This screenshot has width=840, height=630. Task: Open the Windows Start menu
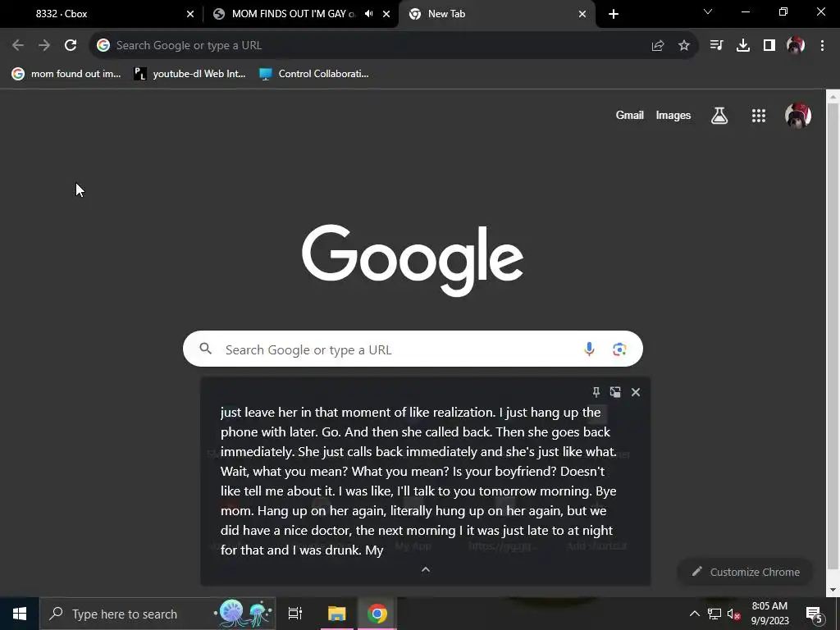point(20,614)
